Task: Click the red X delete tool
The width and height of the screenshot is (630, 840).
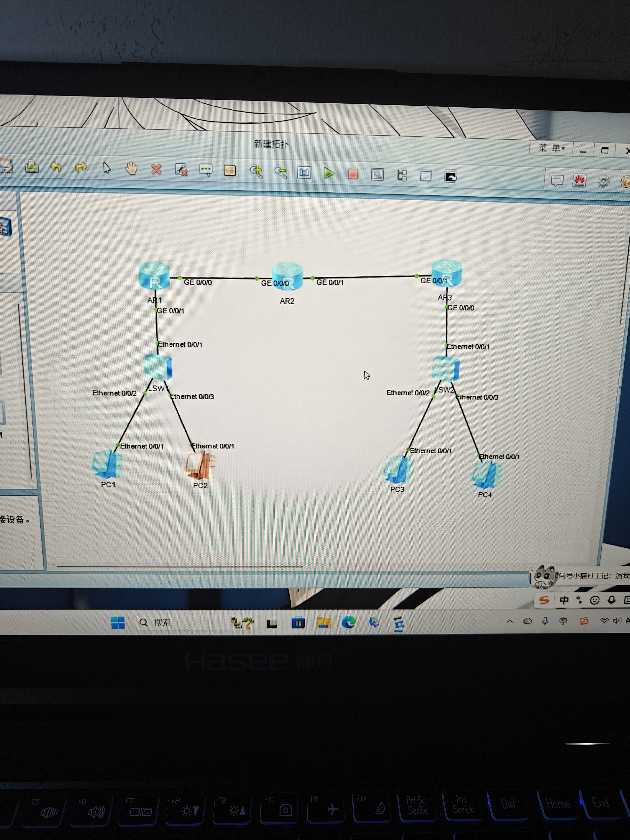Action: click(x=156, y=169)
